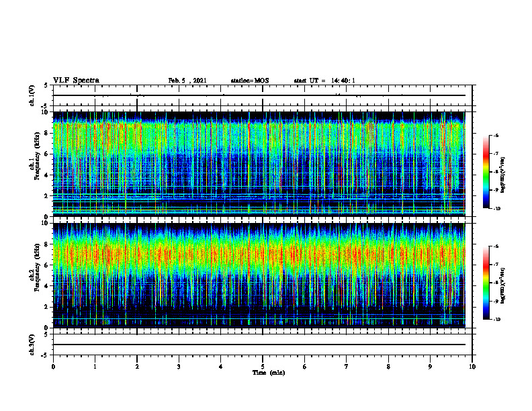This screenshot has height=411, width=532.
Task: Select the "start UT = 14:40: 1" text
Action: [324, 81]
